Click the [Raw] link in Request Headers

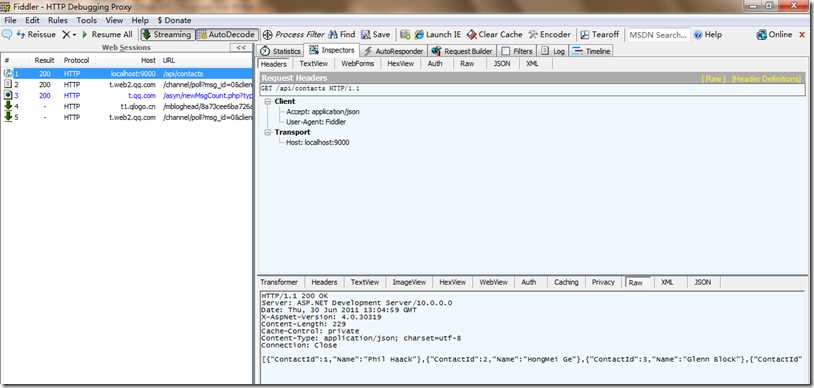pos(712,79)
